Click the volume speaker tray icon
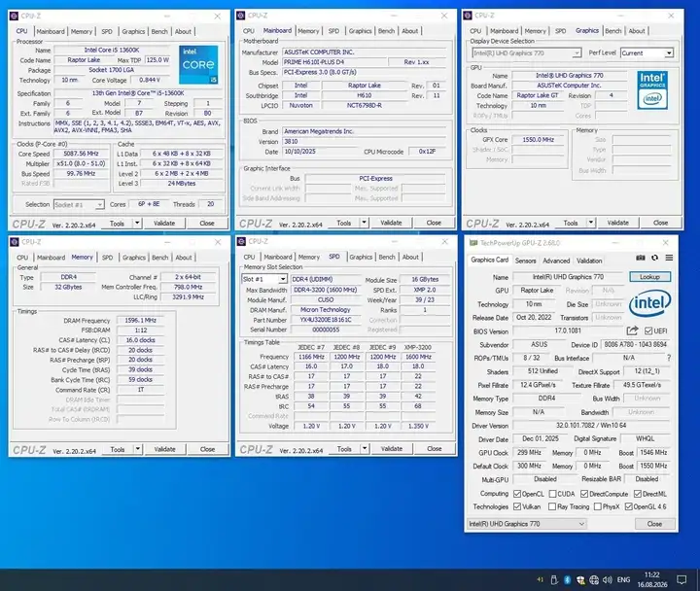This screenshot has width=700, height=591. coord(607,580)
